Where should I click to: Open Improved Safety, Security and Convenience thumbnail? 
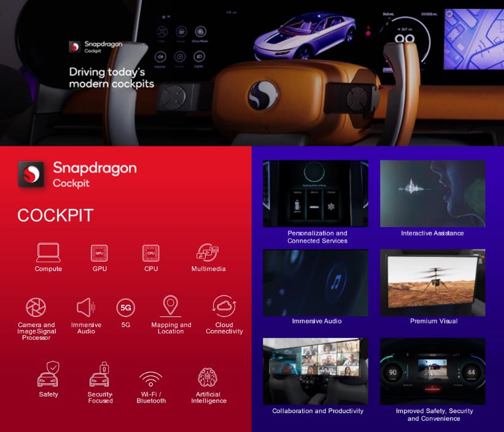[x=433, y=371]
